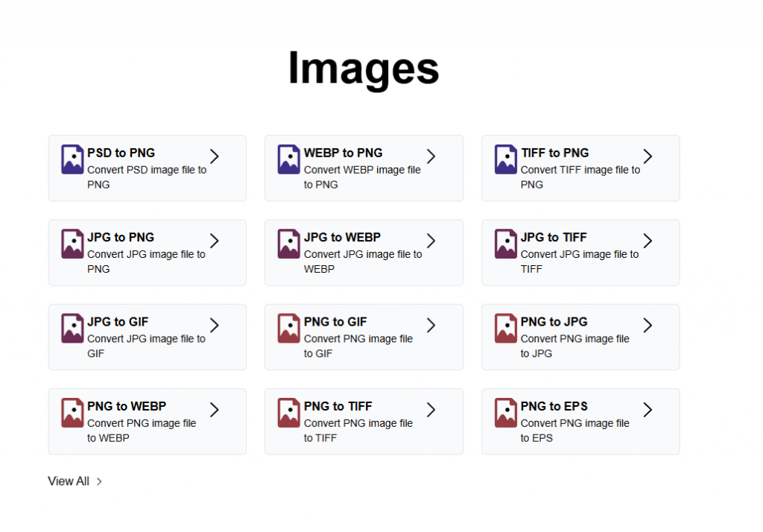Click the JPG to PNG image icon

point(72,244)
